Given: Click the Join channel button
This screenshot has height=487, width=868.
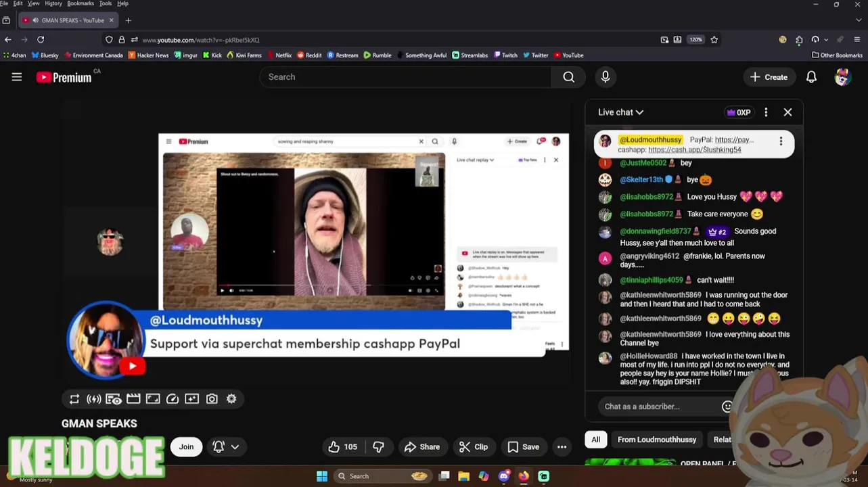Looking at the screenshot, I should (x=186, y=446).
